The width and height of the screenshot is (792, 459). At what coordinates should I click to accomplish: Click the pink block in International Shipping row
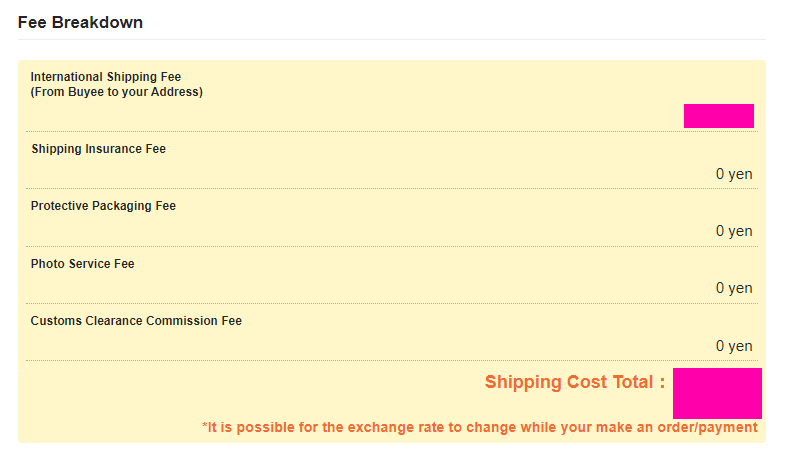tap(719, 116)
